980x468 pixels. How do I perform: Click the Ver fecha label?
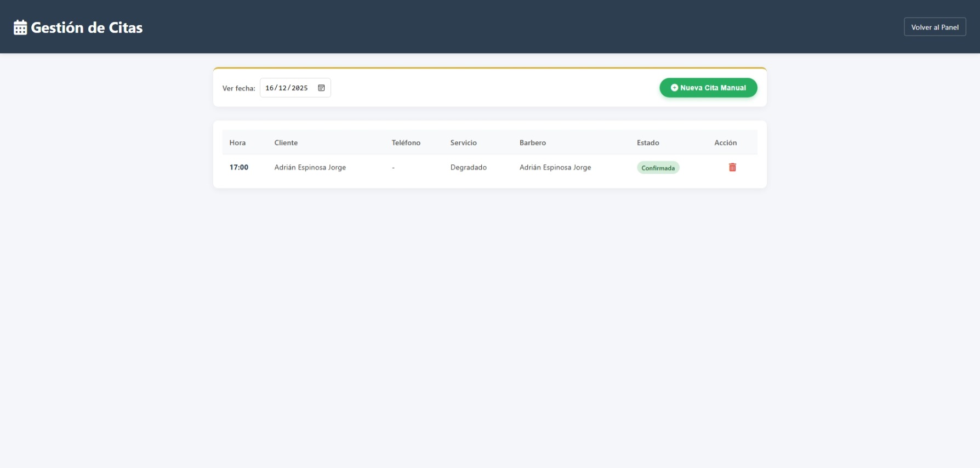(238, 88)
